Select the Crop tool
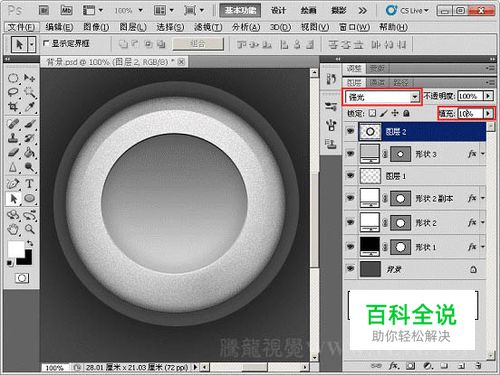The height and width of the screenshot is (375, 500). 13,107
